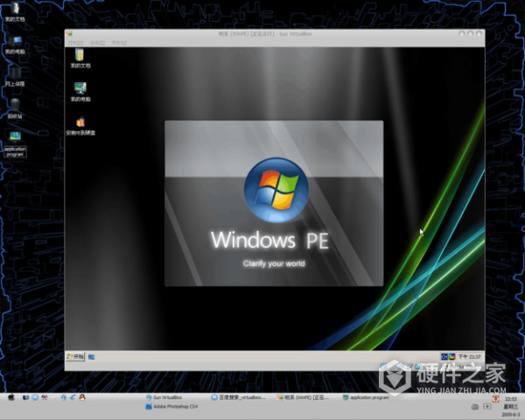Open the host 我的电脑 desktop icon
525x420 pixels.
click(15, 43)
